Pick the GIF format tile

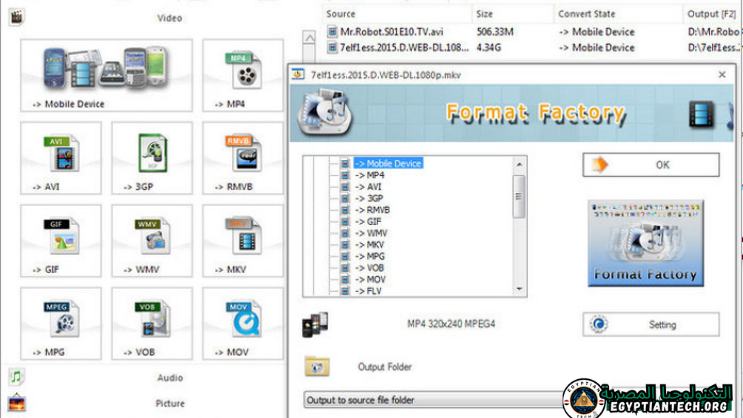pyautogui.click(x=61, y=241)
